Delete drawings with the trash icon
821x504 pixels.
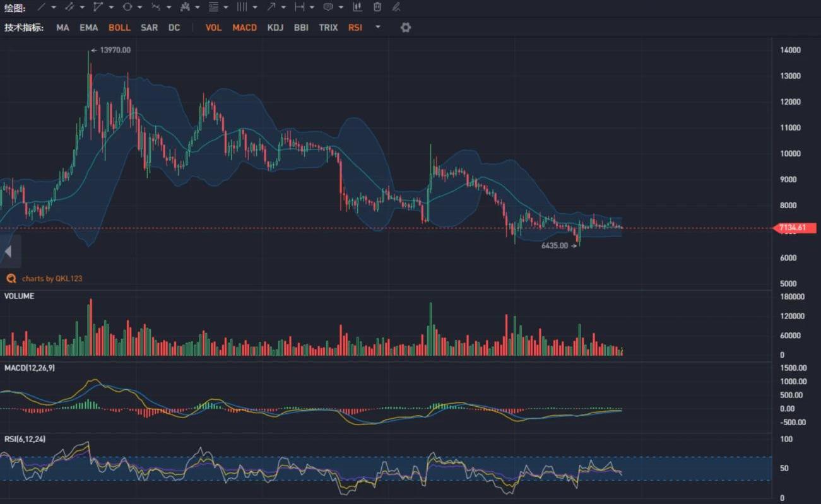click(377, 7)
